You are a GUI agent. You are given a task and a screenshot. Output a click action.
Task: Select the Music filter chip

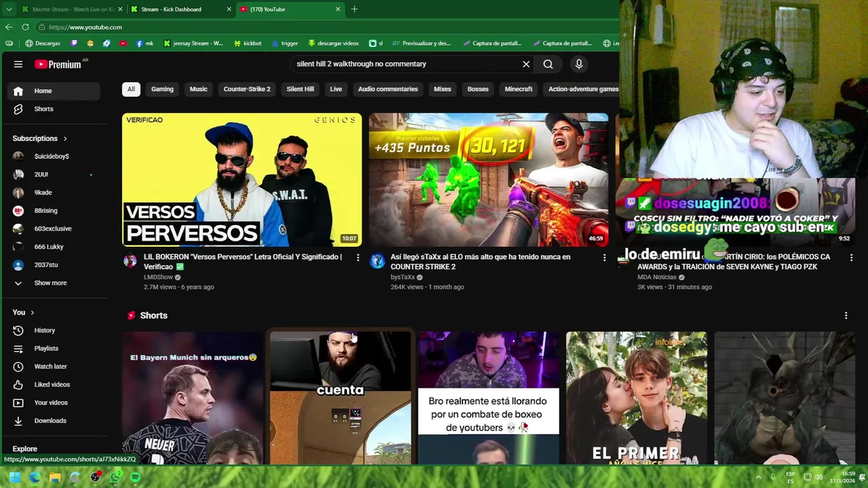coord(199,89)
